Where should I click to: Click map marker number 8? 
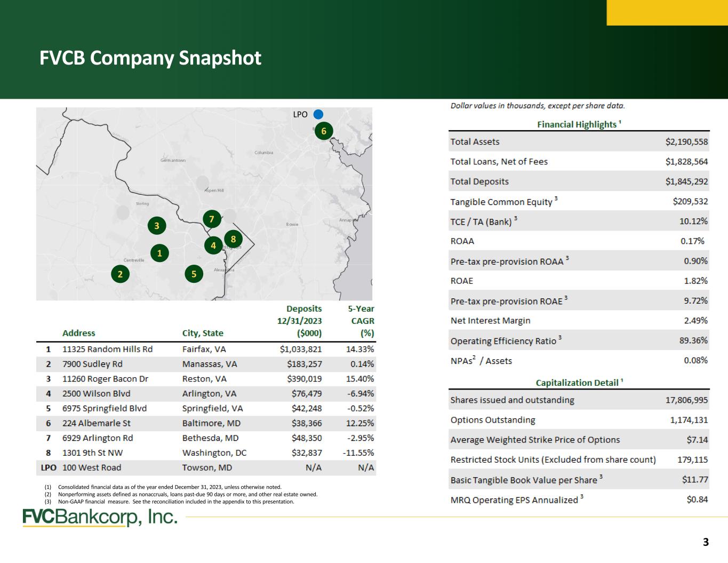pos(233,239)
